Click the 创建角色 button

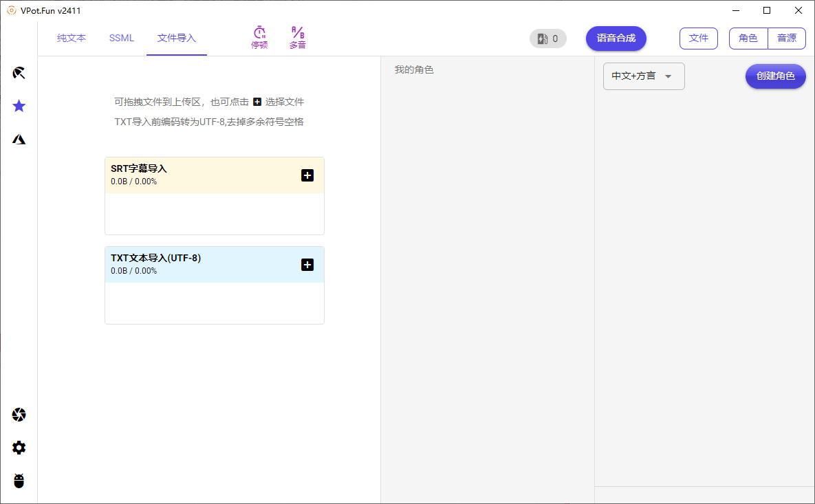[x=775, y=76]
